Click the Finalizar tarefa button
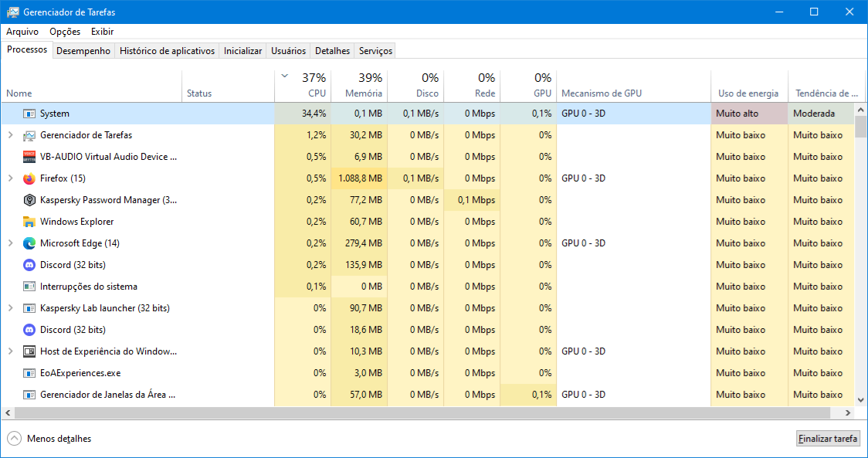 (x=828, y=439)
